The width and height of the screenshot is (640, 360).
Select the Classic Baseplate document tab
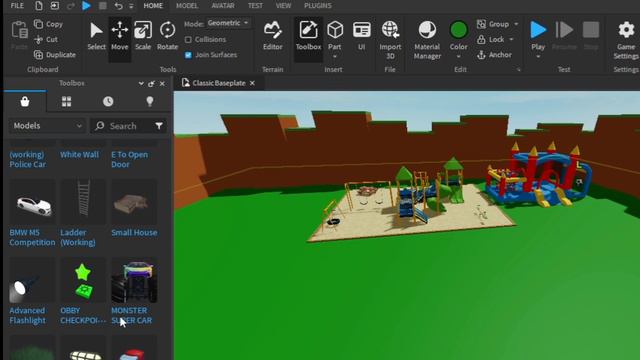pyautogui.click(x=219, y=83)
